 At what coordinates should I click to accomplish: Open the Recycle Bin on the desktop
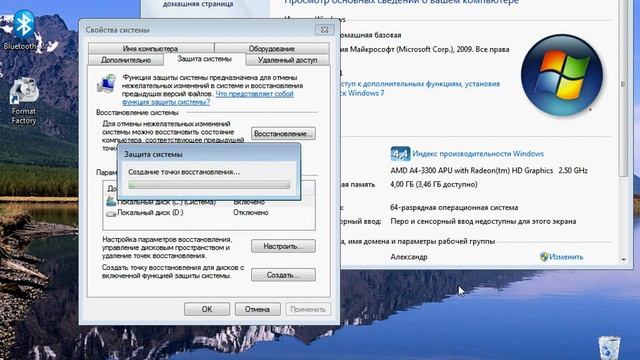pyautogui.click(x=609, y=348)
